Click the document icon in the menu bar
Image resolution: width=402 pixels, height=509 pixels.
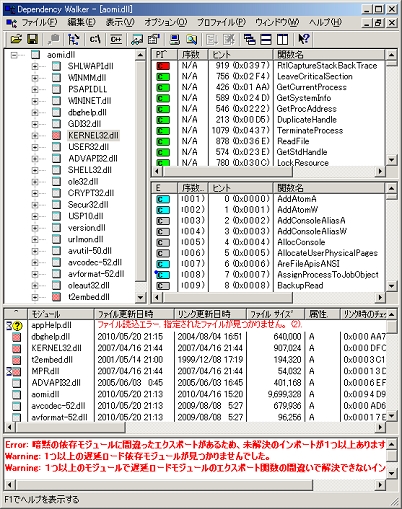(x=11, y=23)
